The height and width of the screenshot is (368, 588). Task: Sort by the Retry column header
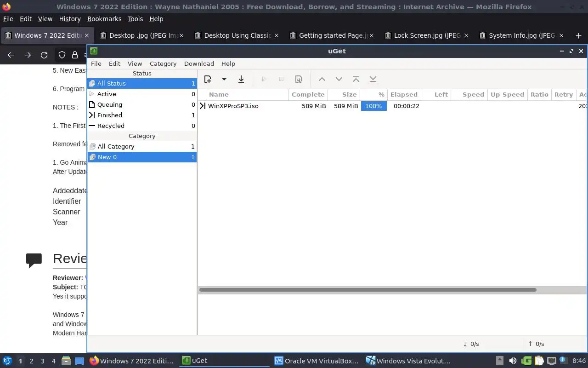tap(564, 94)
